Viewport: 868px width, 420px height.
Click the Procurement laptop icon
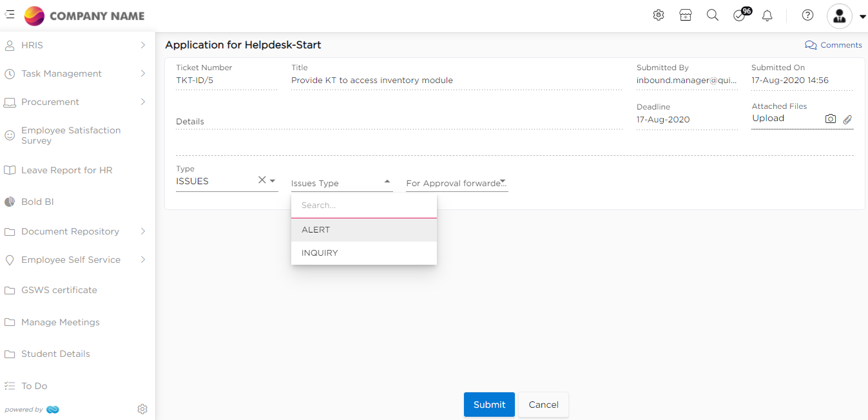tap(10, 102)
